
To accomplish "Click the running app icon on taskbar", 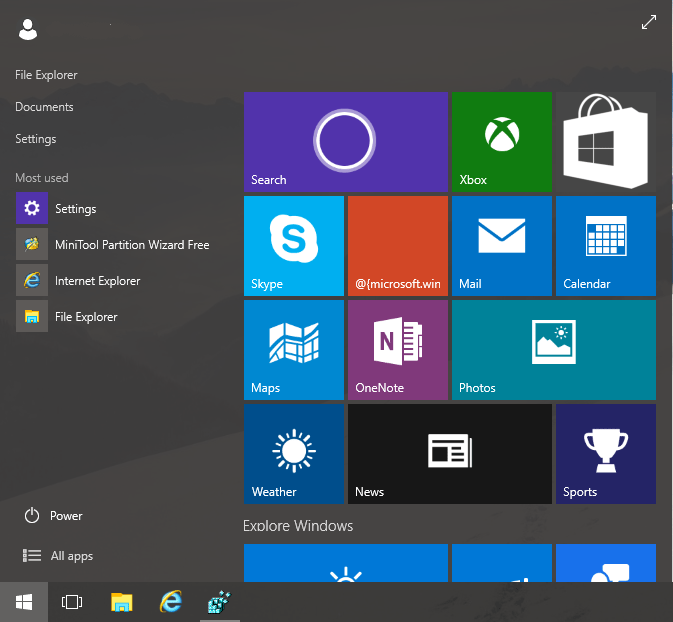I will [220, 602].
